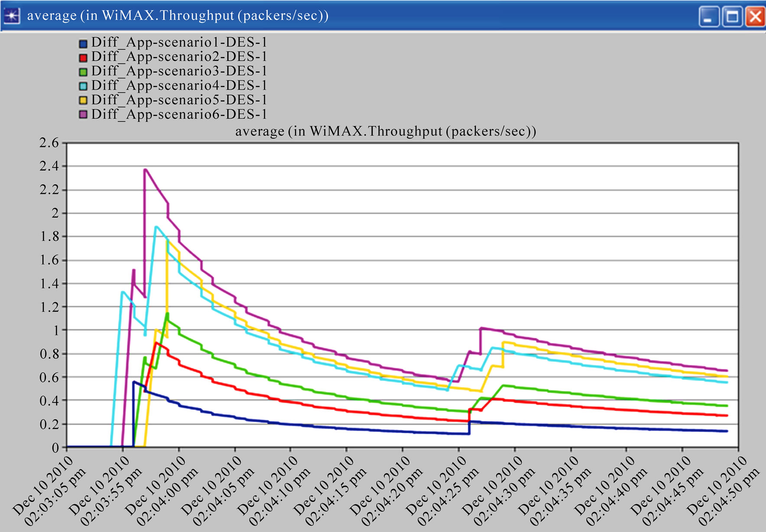Click the yellow swatch for scenario5
Image resolution: width=766 pixels, height=532 pixels.
pyautogui.click(x=83, y=101)
